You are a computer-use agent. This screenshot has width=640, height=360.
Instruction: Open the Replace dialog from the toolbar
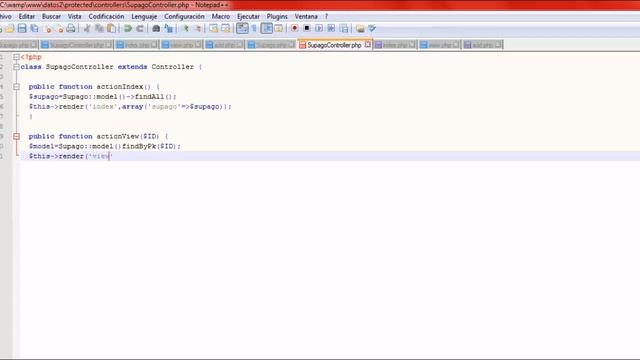pyautogui.click(x=168, y=28)
